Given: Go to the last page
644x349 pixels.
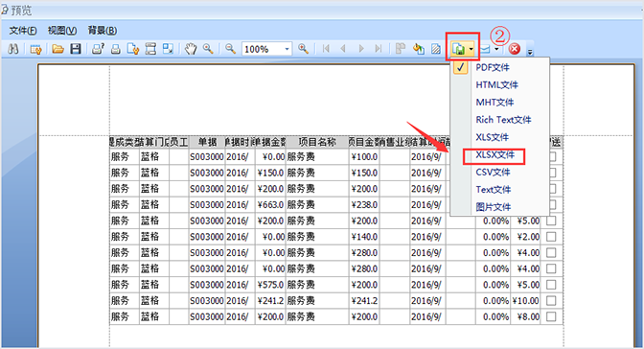Looking at the screenshot, I should pyautogui.click(x=379, y=49).
